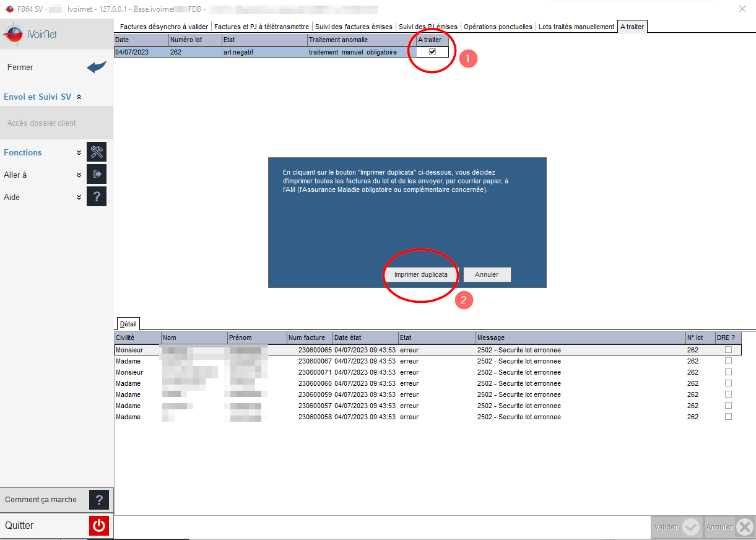Click Annuler in the blue dialog

(487, 274)
